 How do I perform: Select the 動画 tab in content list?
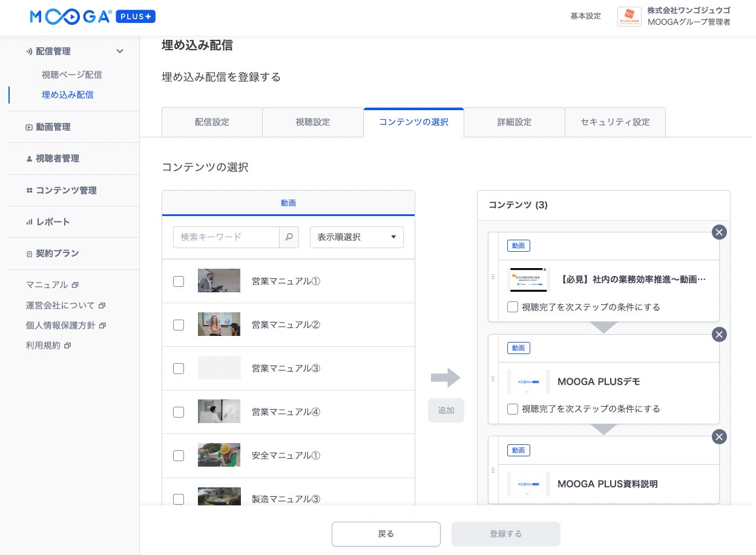[288, 203]
